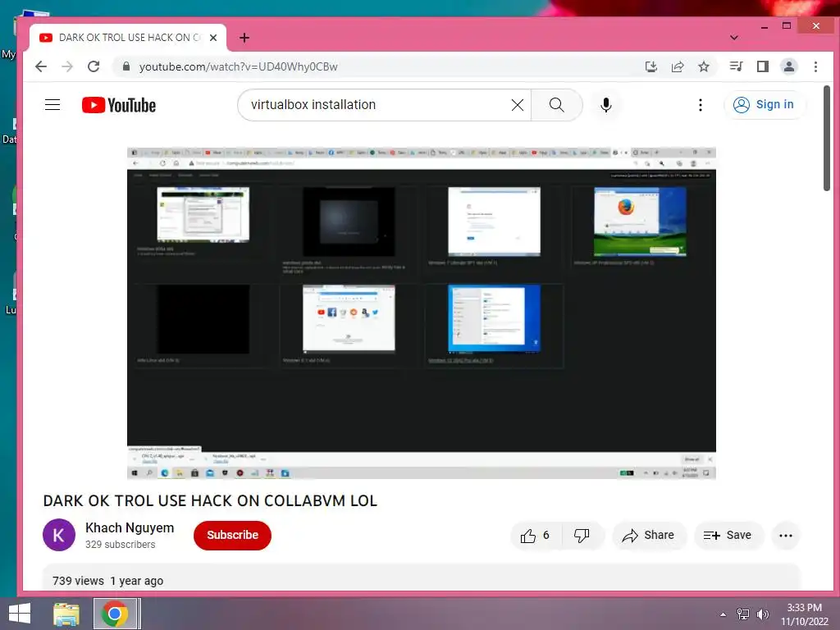Open Chrome three-dot menu

[815, 66]
